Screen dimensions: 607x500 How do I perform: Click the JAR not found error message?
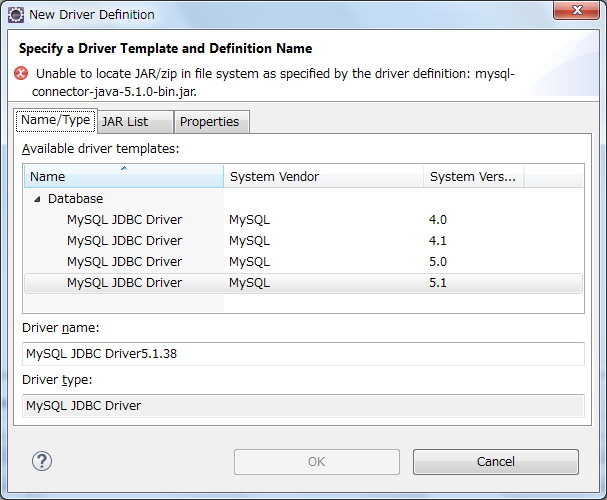click(x=273, y=82)
